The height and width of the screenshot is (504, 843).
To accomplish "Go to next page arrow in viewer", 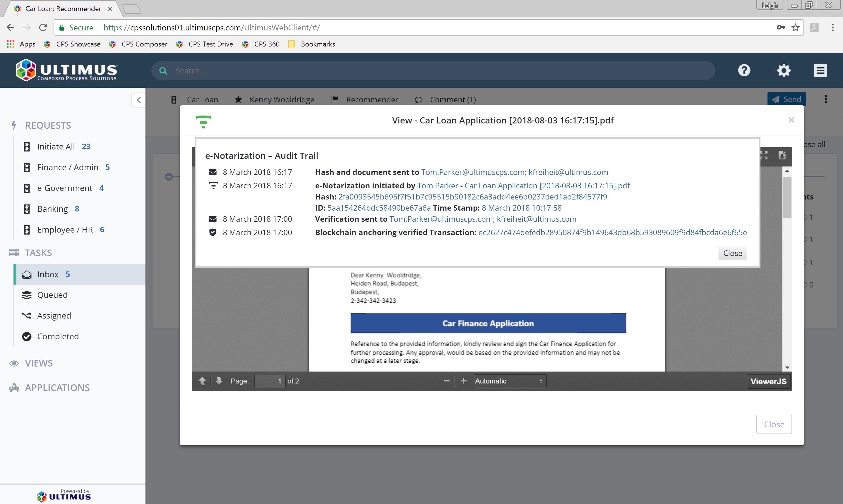I will click(x=219, y=381).
